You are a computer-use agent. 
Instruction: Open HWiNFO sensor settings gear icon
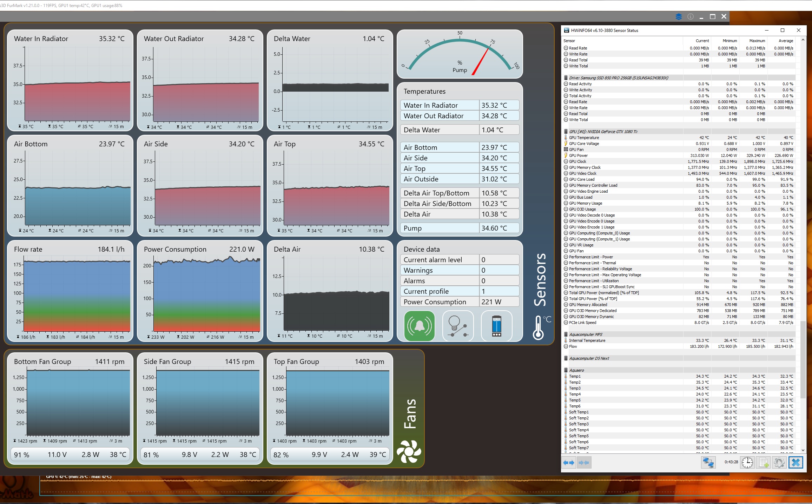tap(779, 463)
